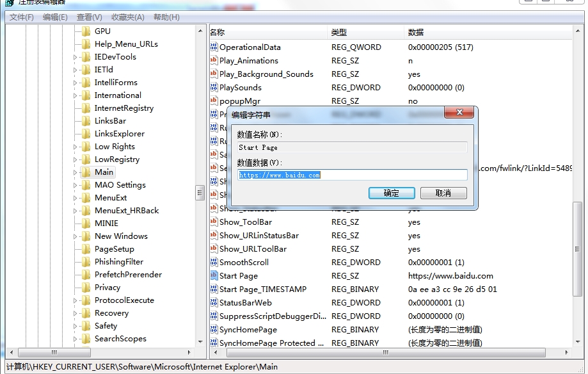Expand the MenuExt_HRBack tree node

click(75, 211)
